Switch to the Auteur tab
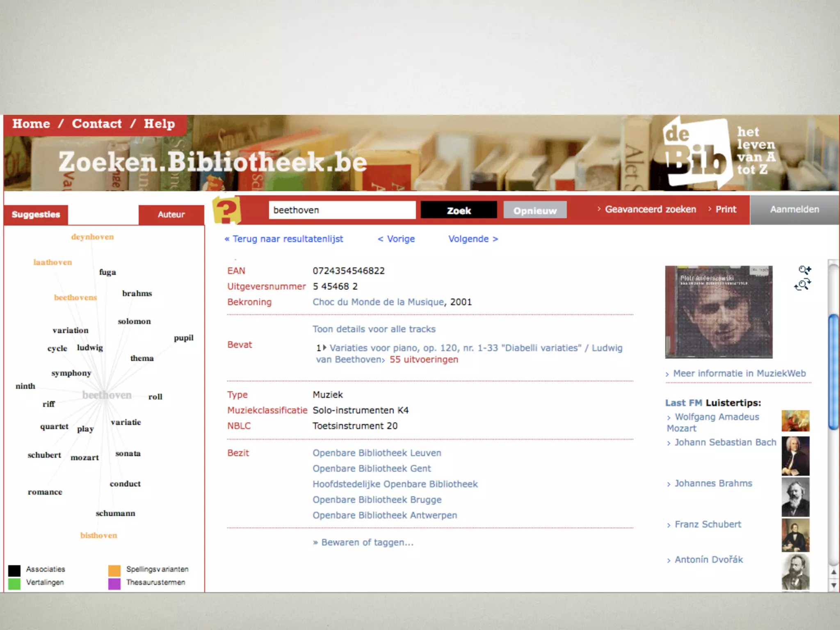This screenshot has width=840, height=630. pyautogui.click(x=171, y=215)
